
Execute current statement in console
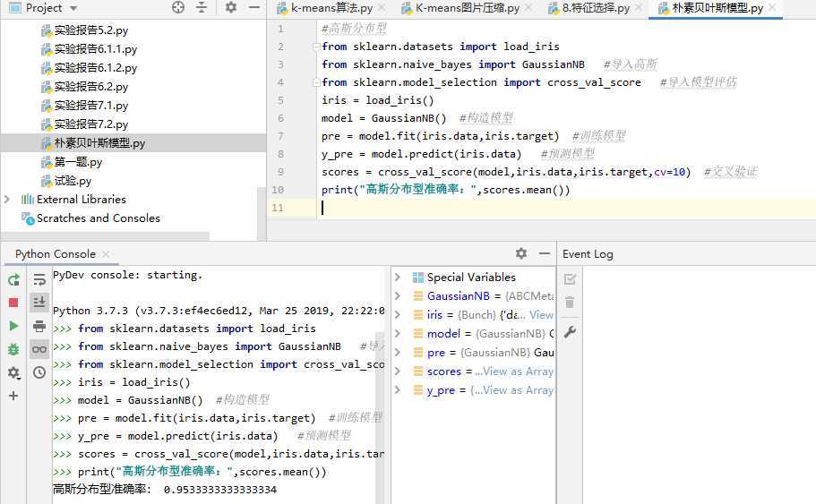13,326
